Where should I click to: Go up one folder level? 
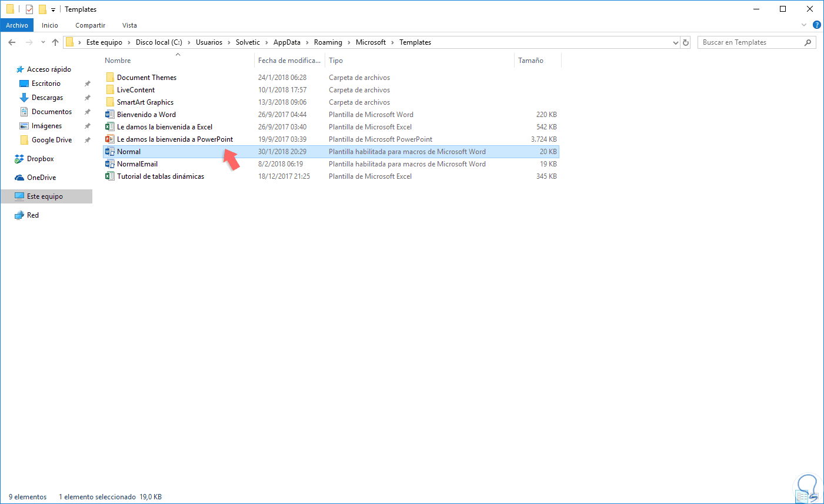[x=55, y=42]
